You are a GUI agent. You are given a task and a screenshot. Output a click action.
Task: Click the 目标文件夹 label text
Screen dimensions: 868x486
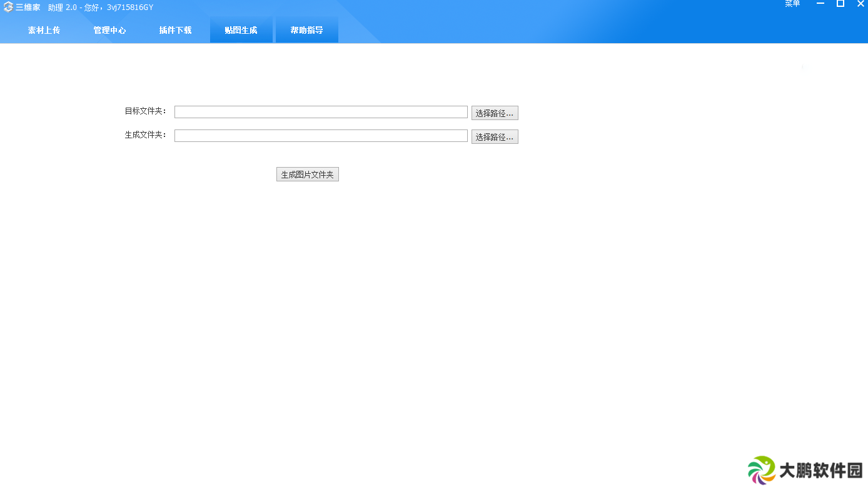(x=145, y=111)
